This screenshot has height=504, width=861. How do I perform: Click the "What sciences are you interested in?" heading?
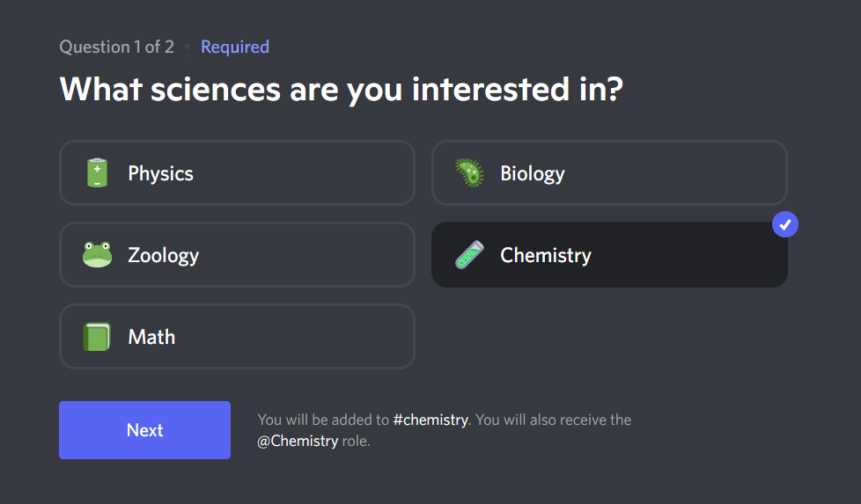[x=342, y=90]
